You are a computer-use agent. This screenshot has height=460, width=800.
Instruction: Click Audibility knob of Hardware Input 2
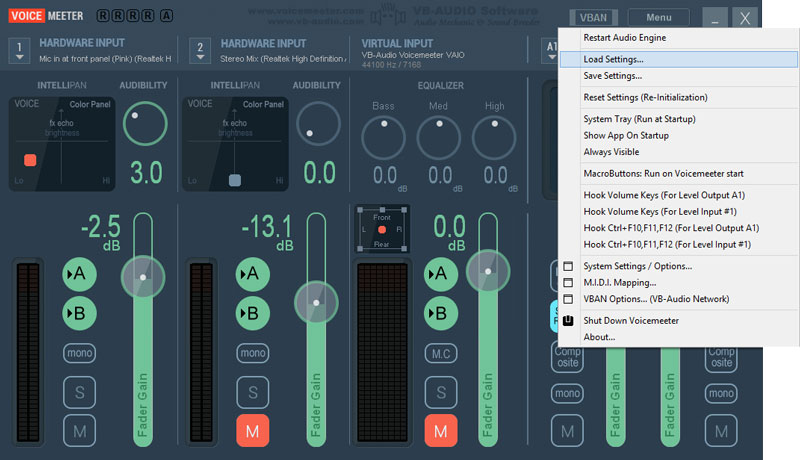(318, 123)
